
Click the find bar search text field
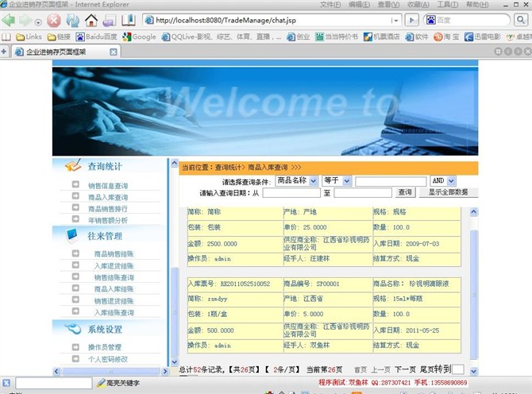(x=54, y=383)
